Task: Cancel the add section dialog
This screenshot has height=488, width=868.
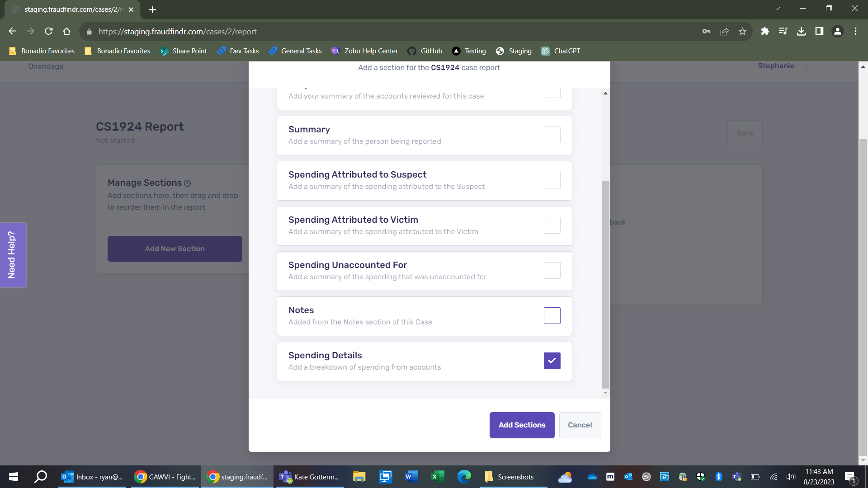Action: (580, 425)
